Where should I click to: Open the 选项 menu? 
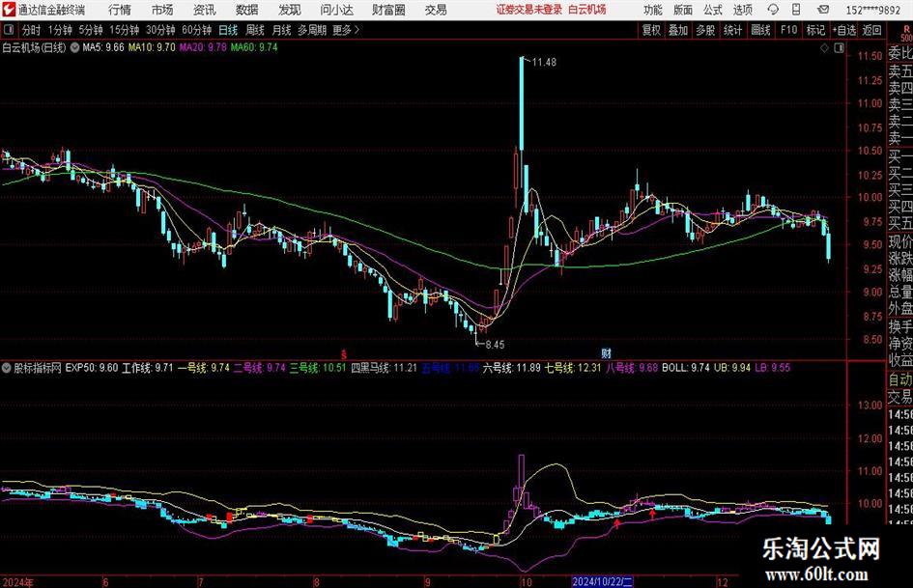742,10
